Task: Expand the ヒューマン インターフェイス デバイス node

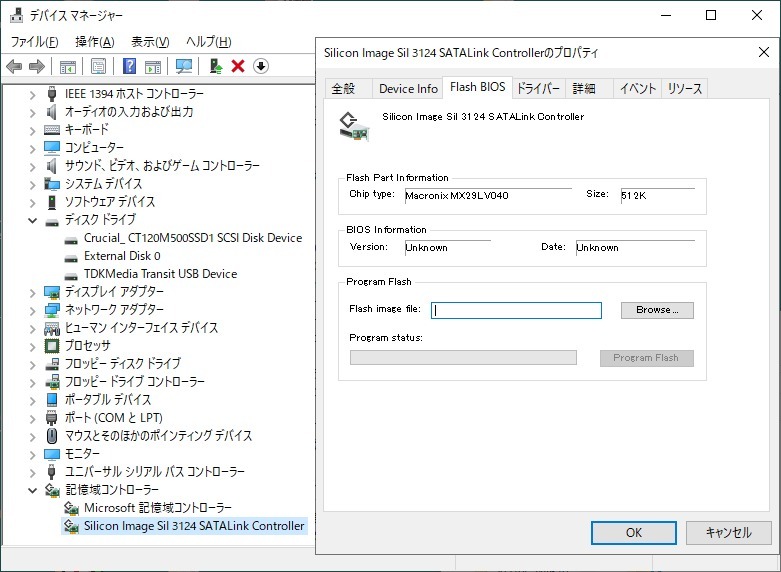Action: click(x=32, y=328)
